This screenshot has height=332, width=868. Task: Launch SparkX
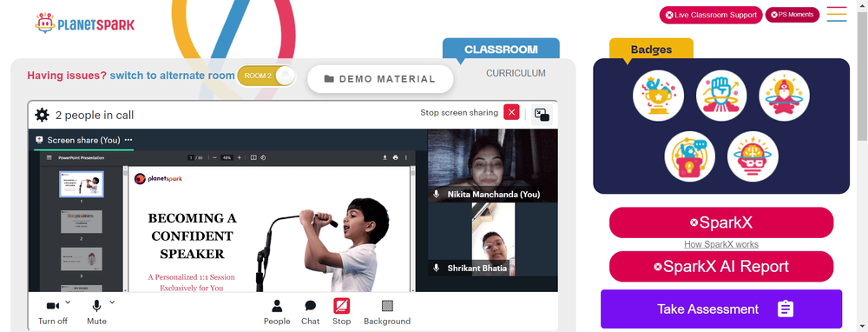pyautogui.click(x=721, y=222)
